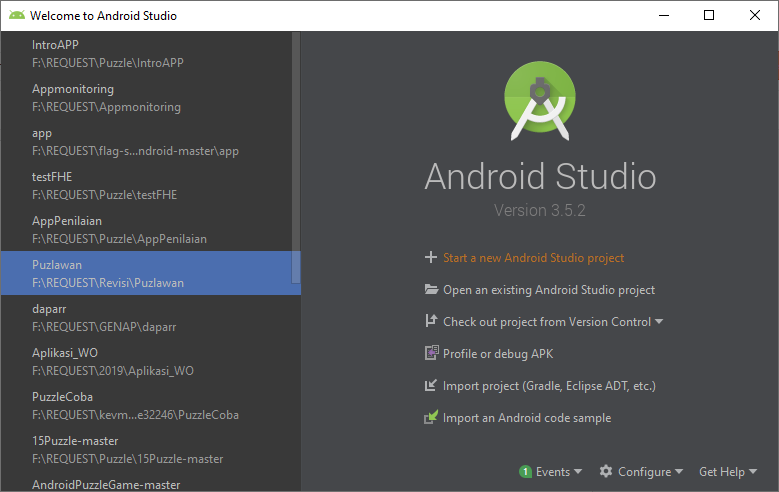Choose Import project (Gradle, Eclipse ADT, etc.)

549,386
